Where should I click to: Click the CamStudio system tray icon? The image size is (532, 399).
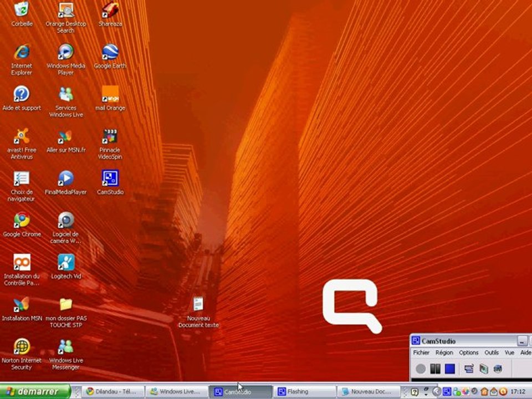coord(447,392)
